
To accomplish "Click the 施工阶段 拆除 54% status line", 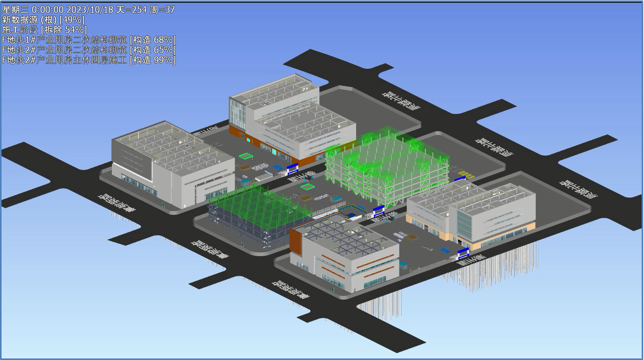I will [x=45, y=30].
